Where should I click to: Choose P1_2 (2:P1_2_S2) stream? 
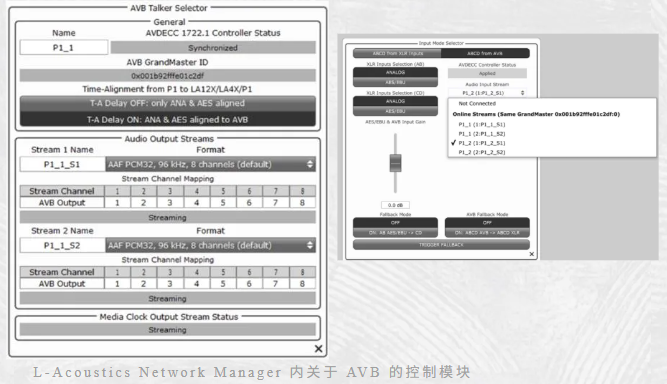(x=482, y=152)
